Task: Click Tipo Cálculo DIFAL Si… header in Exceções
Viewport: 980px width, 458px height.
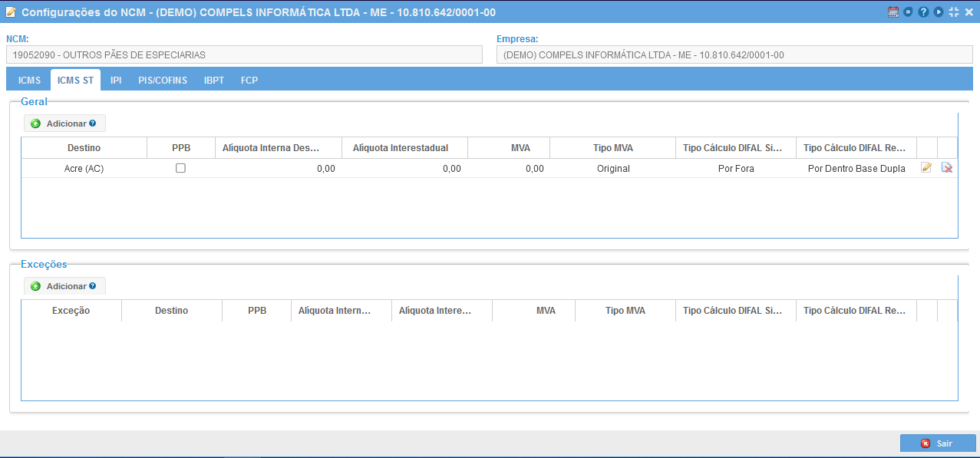Action: pos(737,311)
